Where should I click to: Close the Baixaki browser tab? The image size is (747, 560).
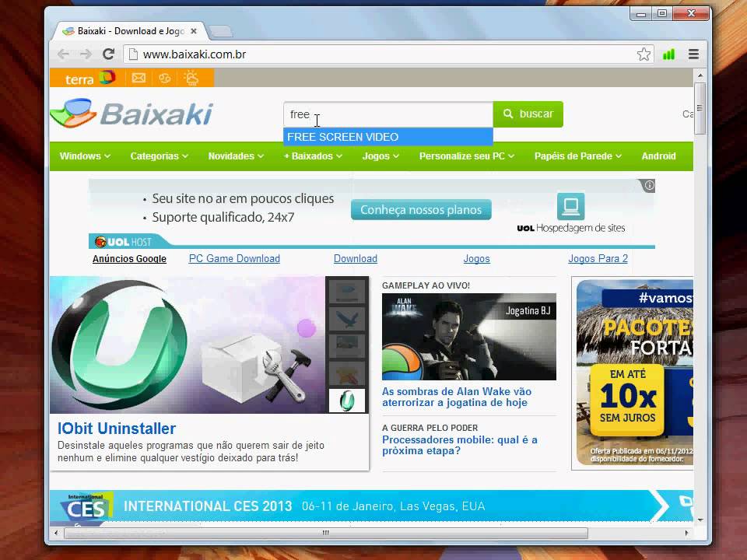pyautogui.click(x=194, y=31)
